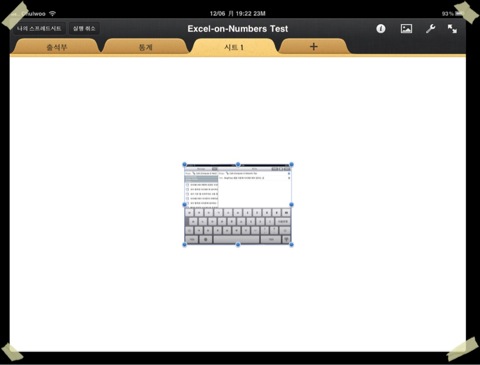
Task: Click the image's top-left selection handle
Action: click(184, 164)
